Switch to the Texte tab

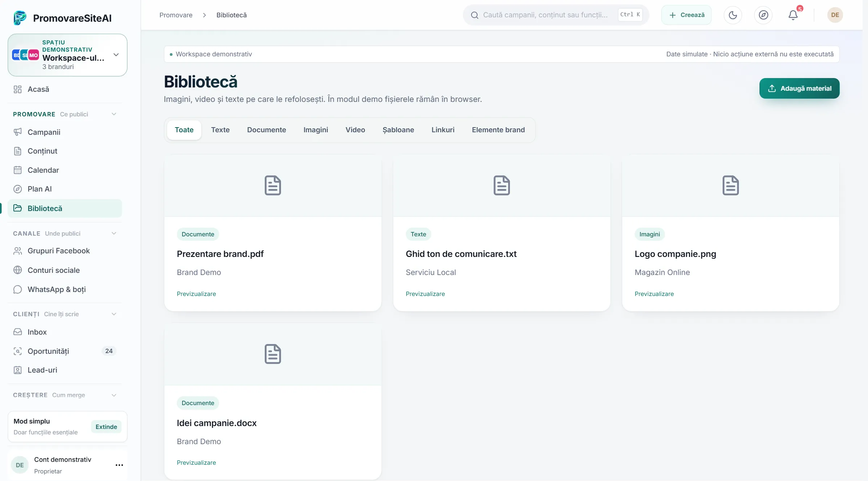[220, 130]
